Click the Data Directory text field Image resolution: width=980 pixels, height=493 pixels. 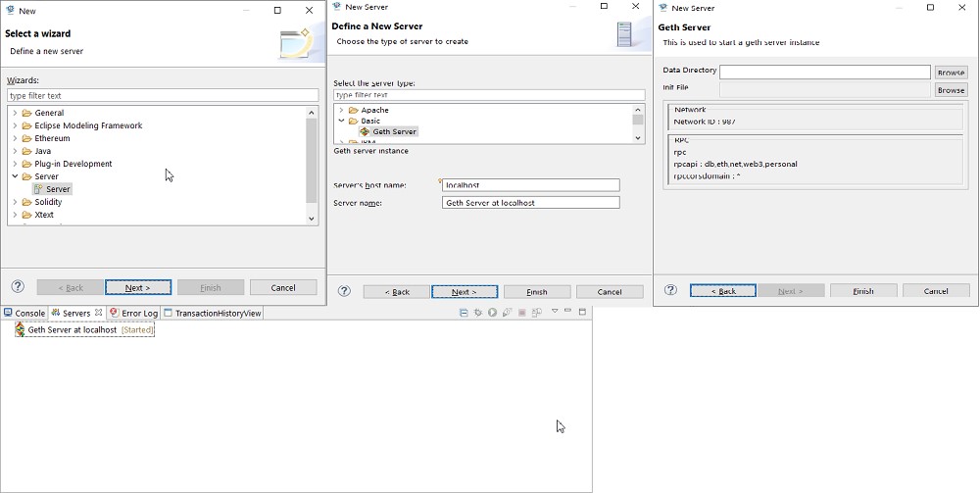tap(825, 72)
